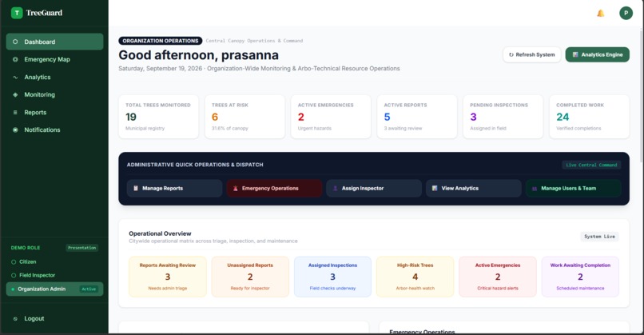
Task: Click the refresh icon in Refresh System
Action: coord(511,54)
